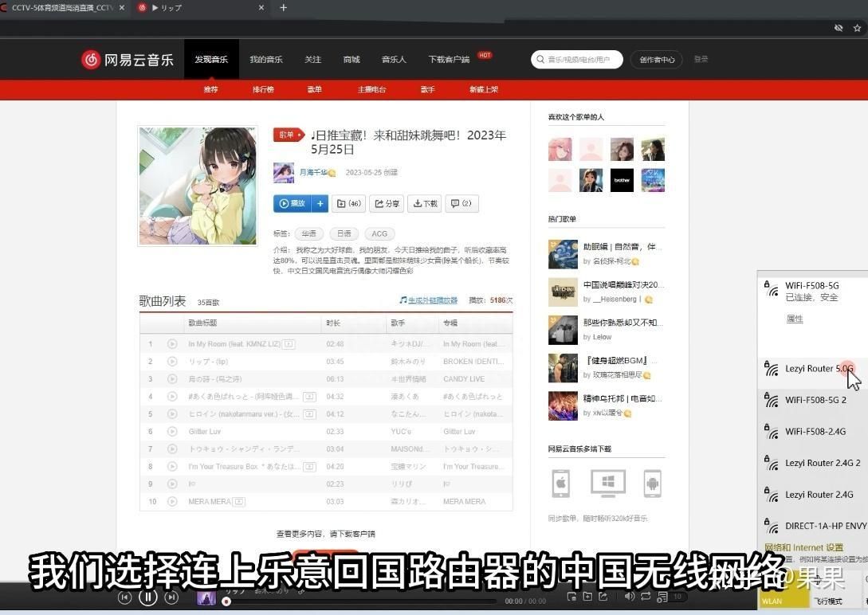Open 创作者中心 button
This screenshot has width=868, height=615.
(657, 59)
